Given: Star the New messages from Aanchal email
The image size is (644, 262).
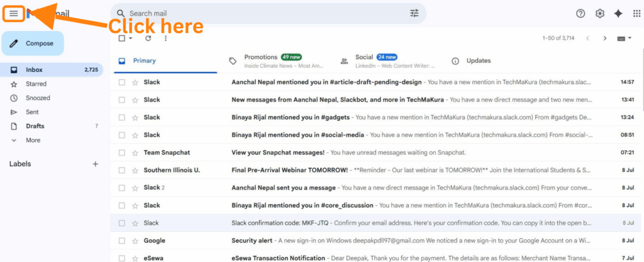Looking at the screenshot, I should 135,100.
